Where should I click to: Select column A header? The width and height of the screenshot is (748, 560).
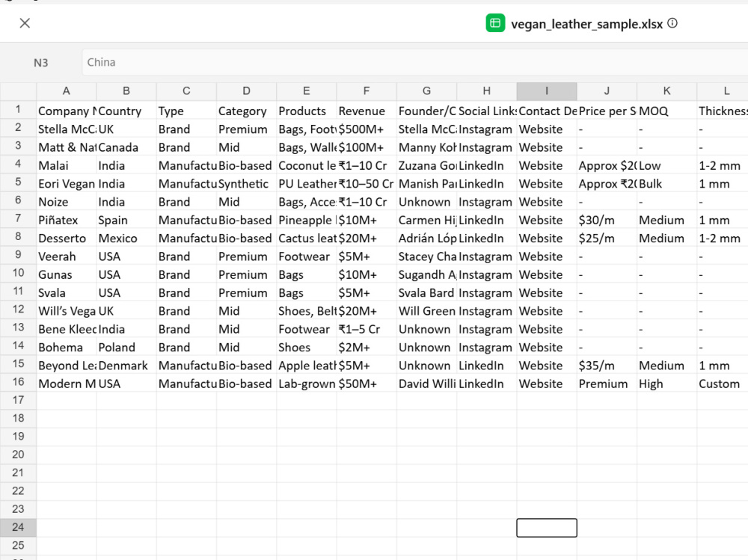coord(67,90)
